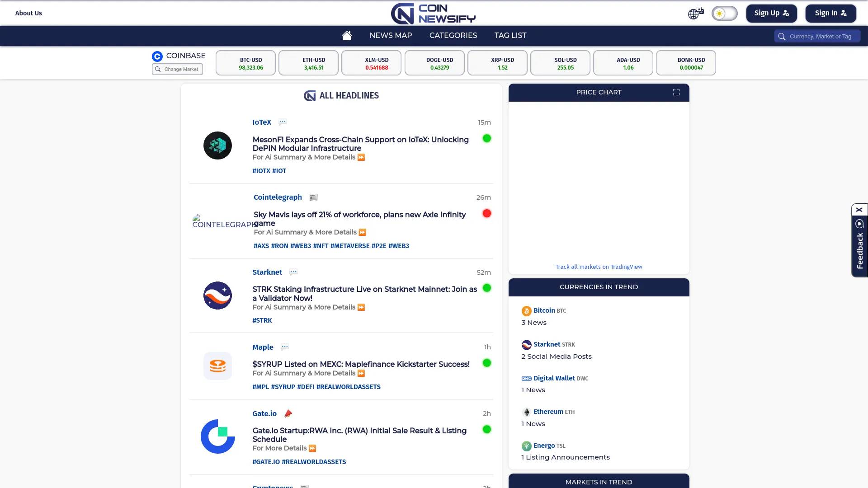Select the SOL-USD ticker tile
The height and width of the screenshot is (488, 868).
(560, 63)
